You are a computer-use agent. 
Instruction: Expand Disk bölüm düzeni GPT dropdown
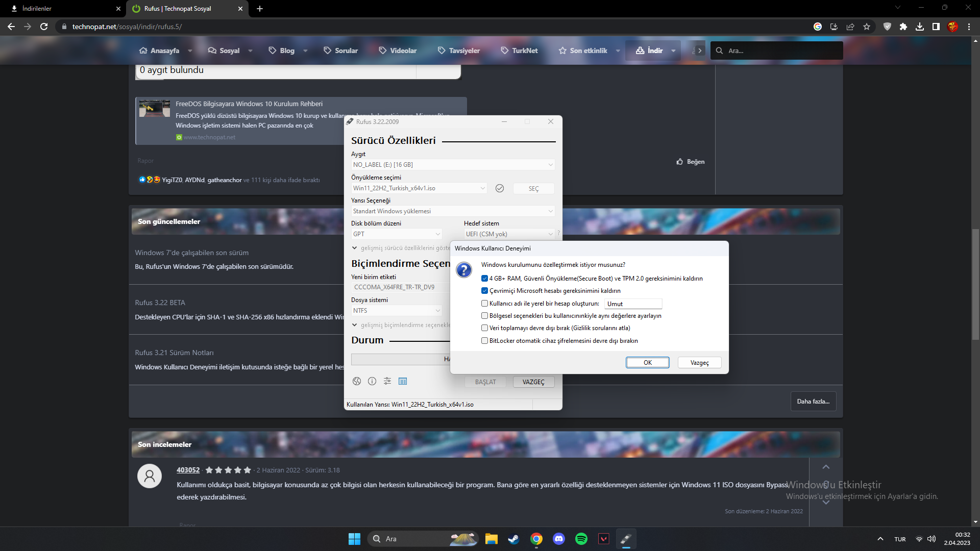[397, 234]
